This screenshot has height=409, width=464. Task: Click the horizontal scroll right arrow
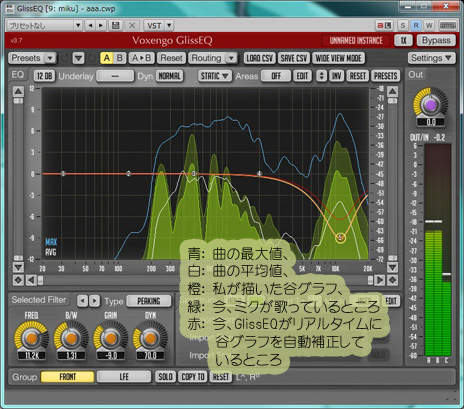tap(379, 280)
